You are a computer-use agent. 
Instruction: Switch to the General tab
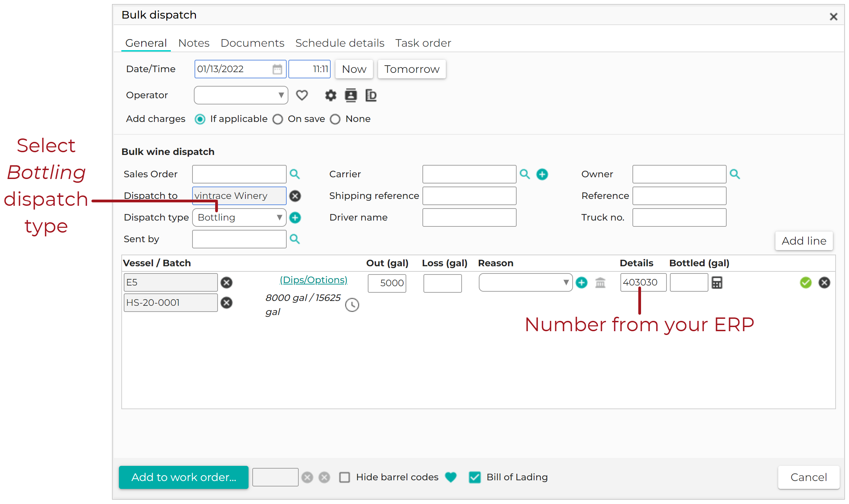click(146, 43)
